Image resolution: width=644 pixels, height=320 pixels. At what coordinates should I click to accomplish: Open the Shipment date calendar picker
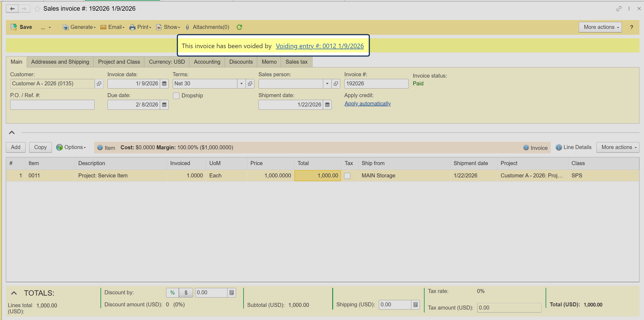[327, 105]
